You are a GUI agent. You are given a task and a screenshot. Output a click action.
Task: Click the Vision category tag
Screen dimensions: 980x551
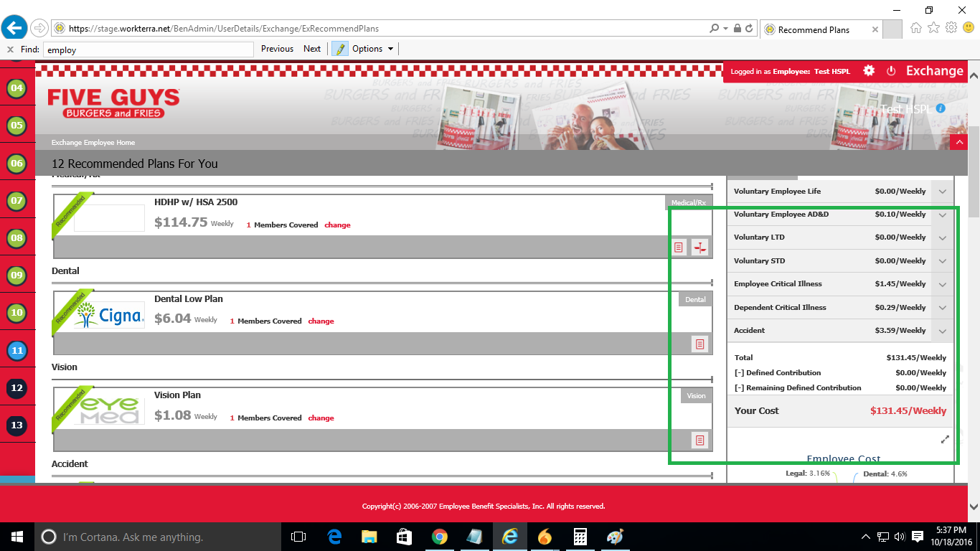point(696,395)
